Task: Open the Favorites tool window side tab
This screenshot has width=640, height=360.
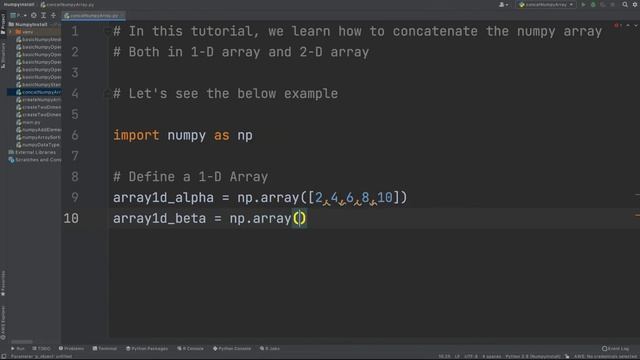Action: (3, 283)
